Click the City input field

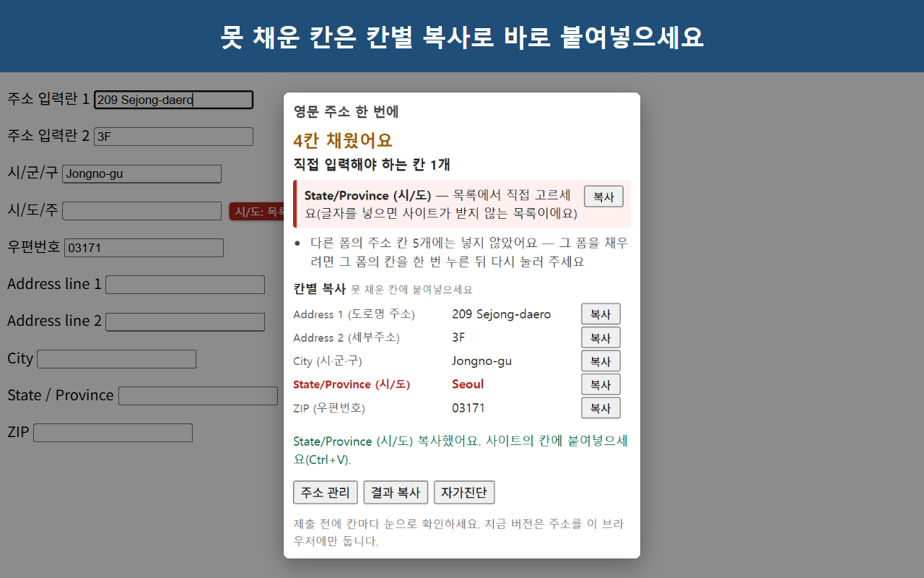(116, 359)
